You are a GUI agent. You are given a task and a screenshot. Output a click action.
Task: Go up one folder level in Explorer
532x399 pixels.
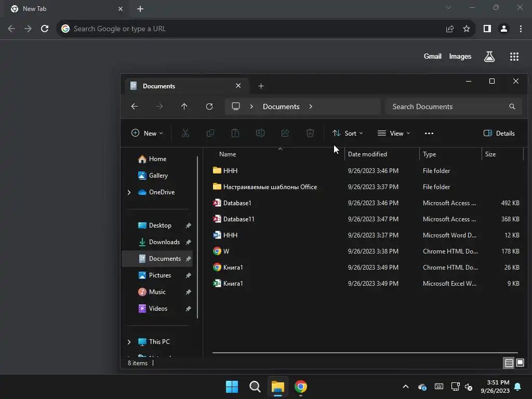[184, 107]
